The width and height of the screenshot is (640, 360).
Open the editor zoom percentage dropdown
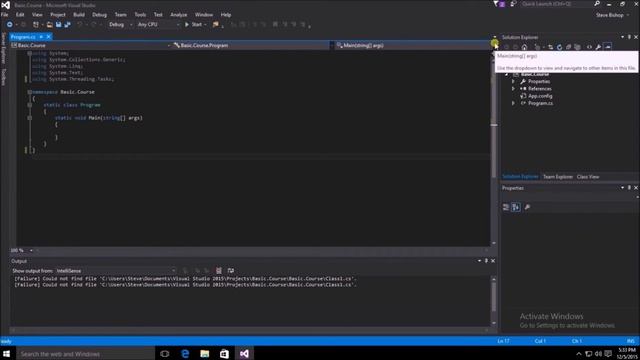(x=31, y=250)
